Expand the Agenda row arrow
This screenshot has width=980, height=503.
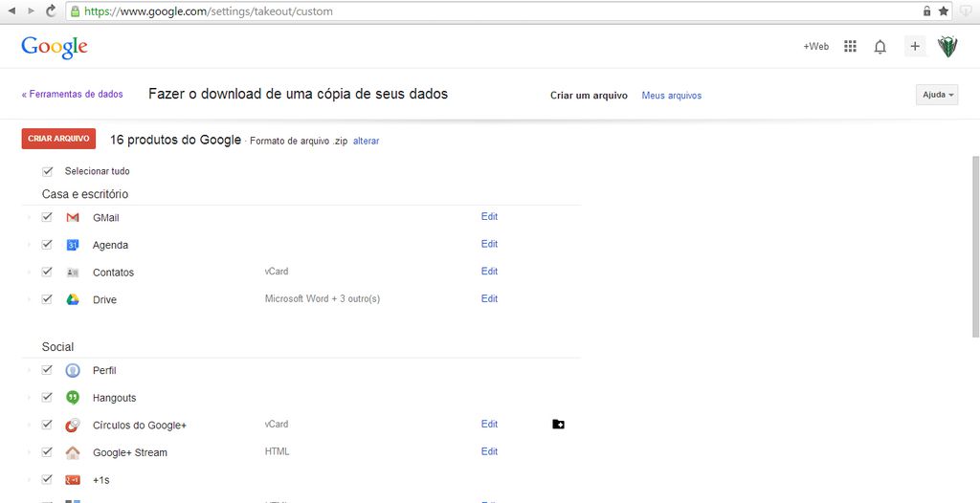tap(29, 245)
